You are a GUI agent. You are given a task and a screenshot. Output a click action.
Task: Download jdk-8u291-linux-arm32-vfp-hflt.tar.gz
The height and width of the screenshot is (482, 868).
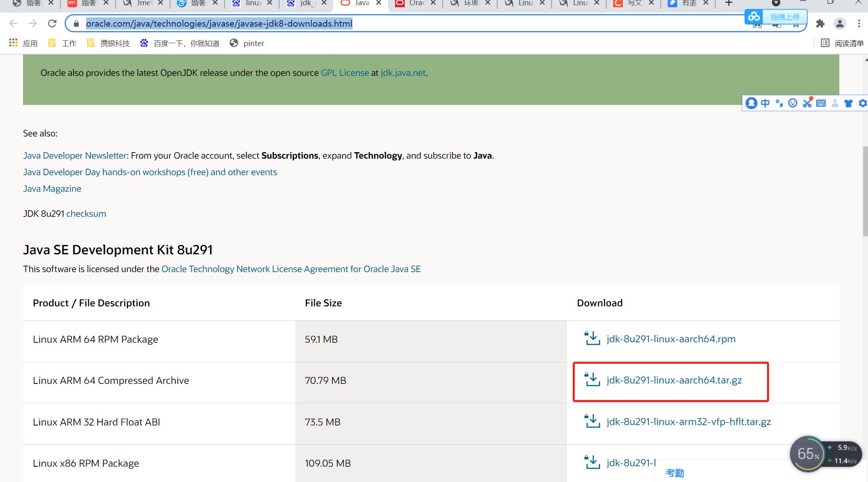(x=689, y=421)
